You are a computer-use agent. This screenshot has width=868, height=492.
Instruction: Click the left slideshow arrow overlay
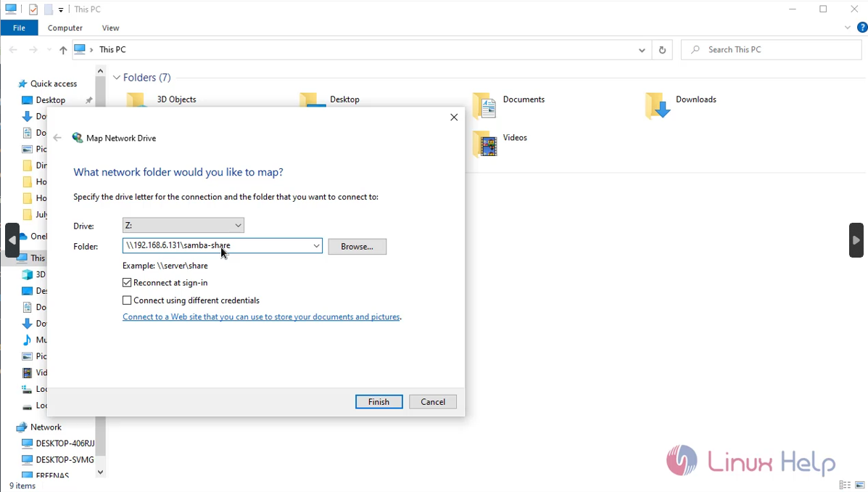[x=12, y=240]
